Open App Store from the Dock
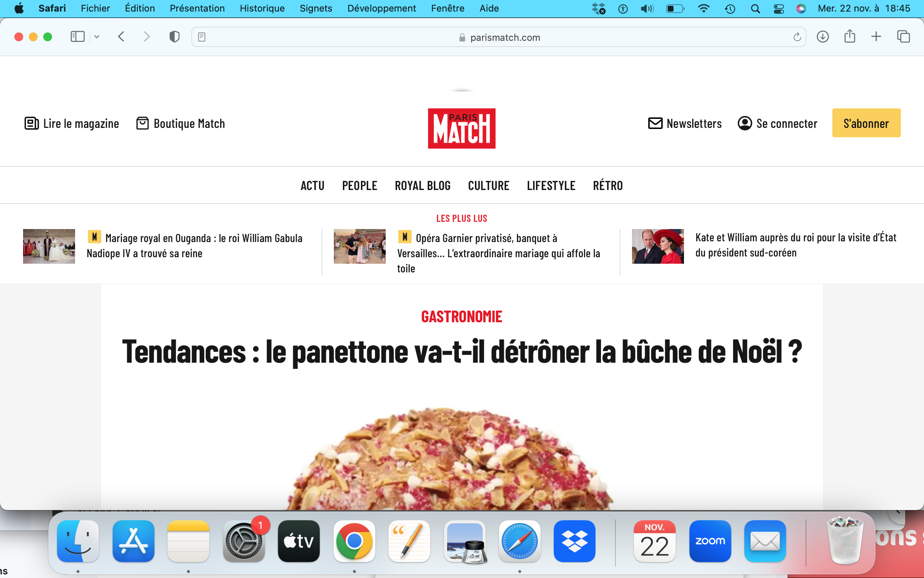Viewport: 924px width, 578px height. click(x=133, y=541)
